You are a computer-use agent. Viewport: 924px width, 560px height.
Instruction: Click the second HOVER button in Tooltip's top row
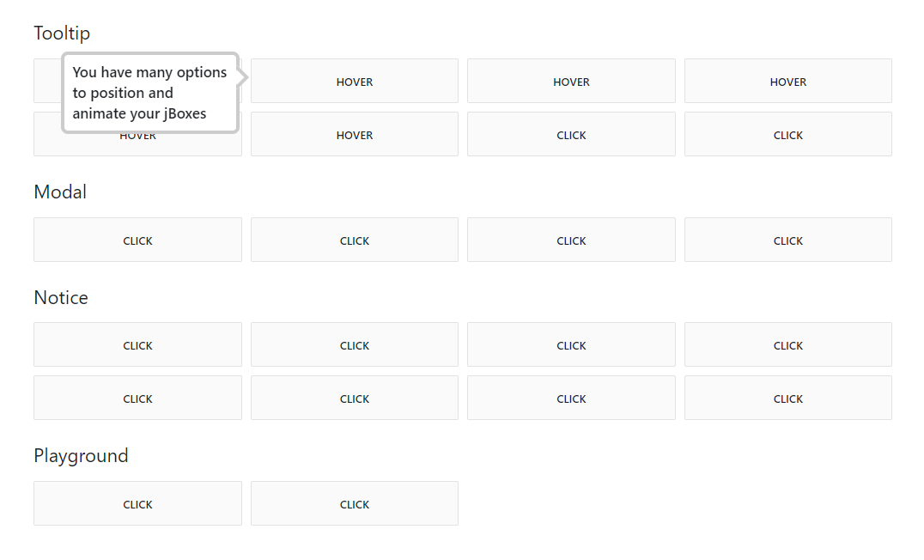[354, 81]
